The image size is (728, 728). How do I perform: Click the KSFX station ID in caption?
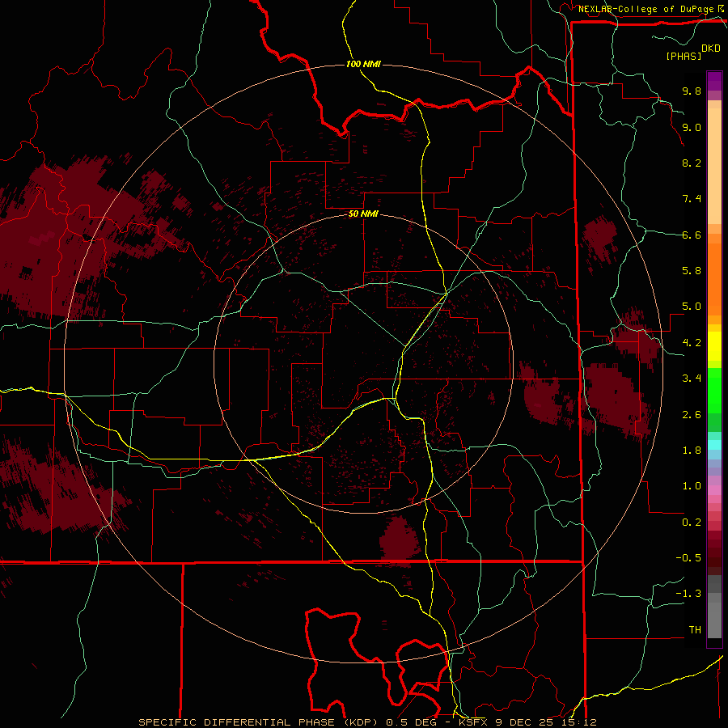coord(472,722)
